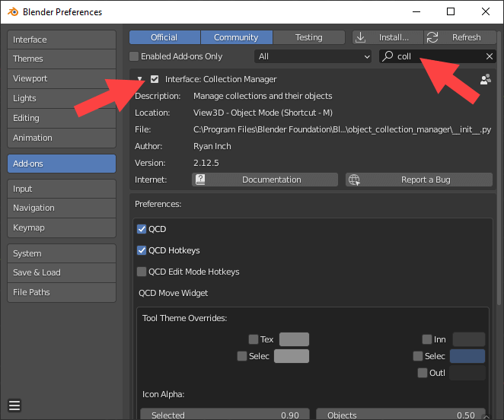Click the Refresh button
The width and height of the screenshot is (504, 420).
(x=460, y=37)
